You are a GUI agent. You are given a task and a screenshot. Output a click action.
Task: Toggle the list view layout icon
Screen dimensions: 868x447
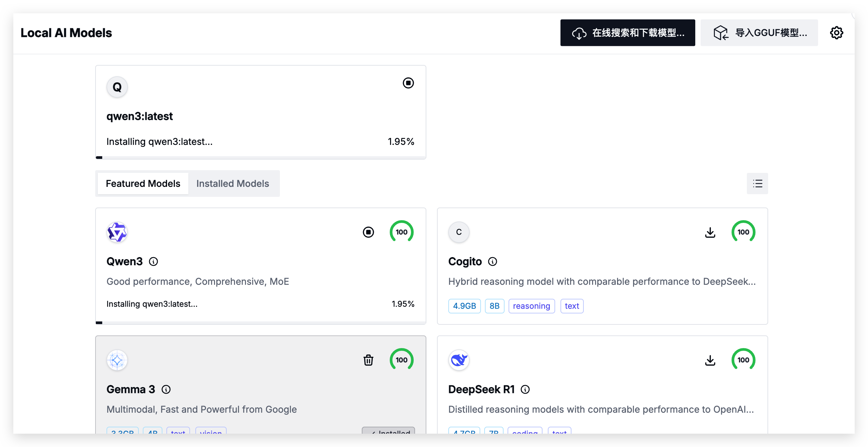(757, 184)
